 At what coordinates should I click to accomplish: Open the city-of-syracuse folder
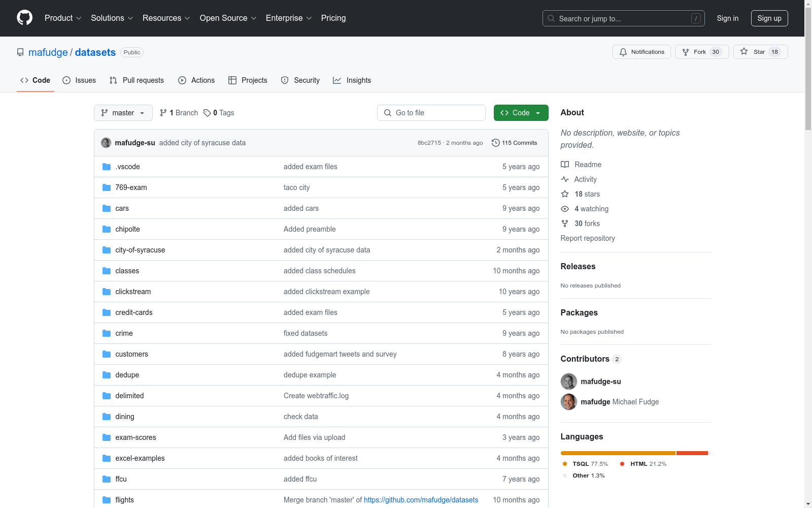(140, 250)
